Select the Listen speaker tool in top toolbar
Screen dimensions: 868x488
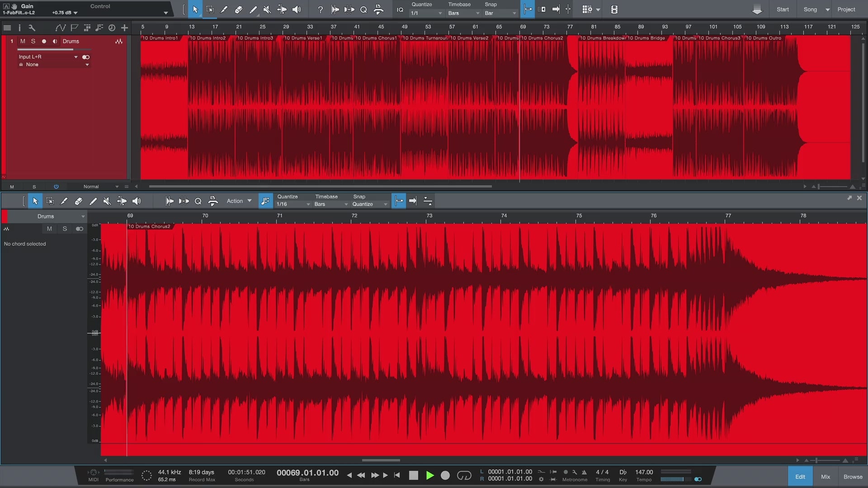coord(296,9)
